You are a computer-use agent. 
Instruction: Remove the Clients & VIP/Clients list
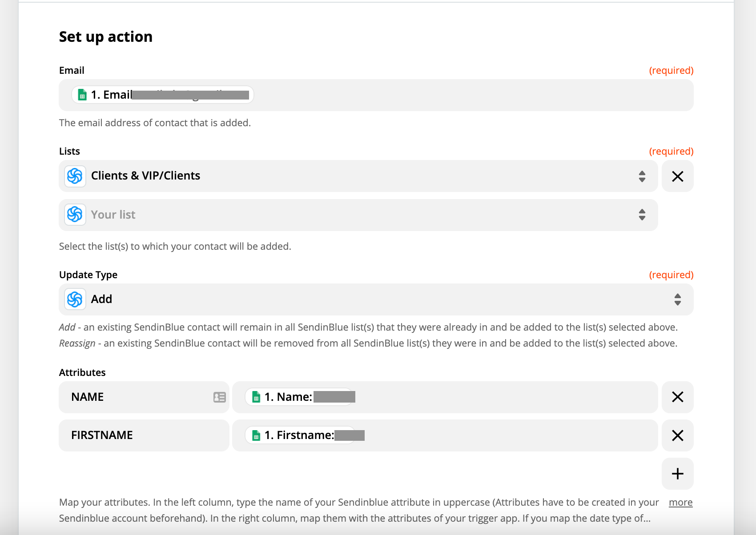tap(677, 176)
